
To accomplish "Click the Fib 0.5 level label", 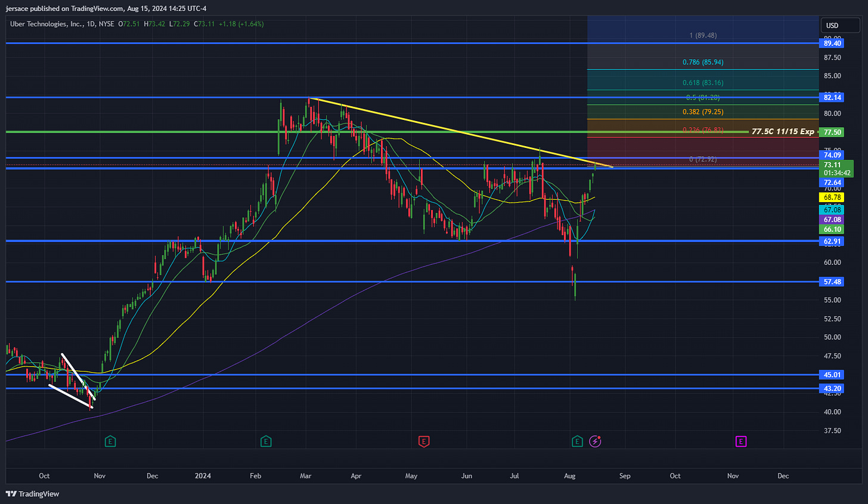I will (703, 97).
